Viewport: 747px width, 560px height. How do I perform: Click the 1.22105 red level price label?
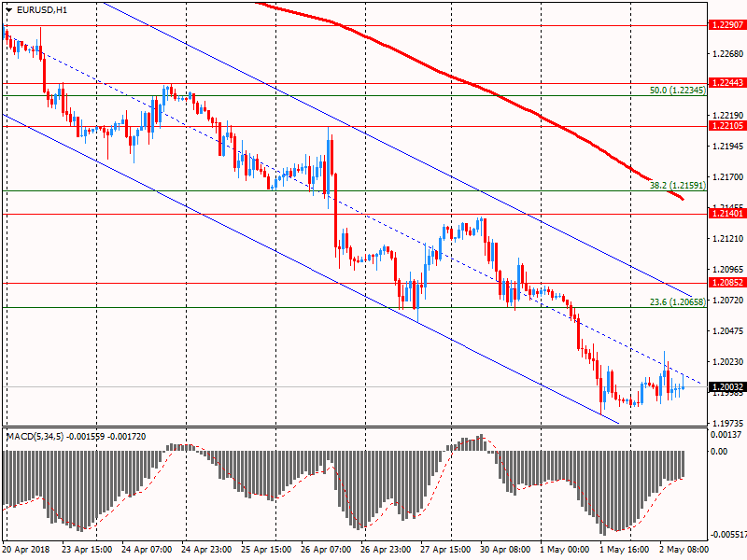click(727, 126)
